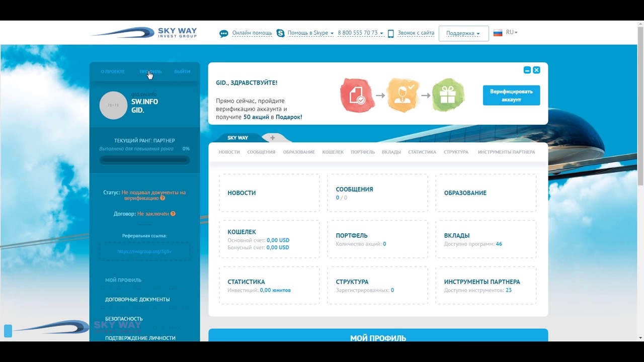Open the 'Помощь в Skype' dropdown
644x362 pixels.
coord(310,33)
